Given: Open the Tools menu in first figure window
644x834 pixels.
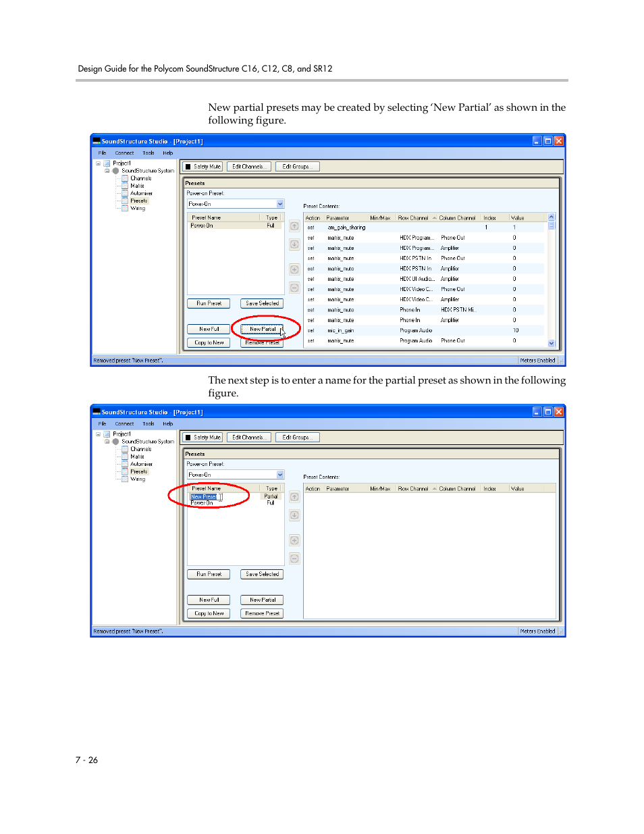Looking at the screenshot, I should (149, 153).
